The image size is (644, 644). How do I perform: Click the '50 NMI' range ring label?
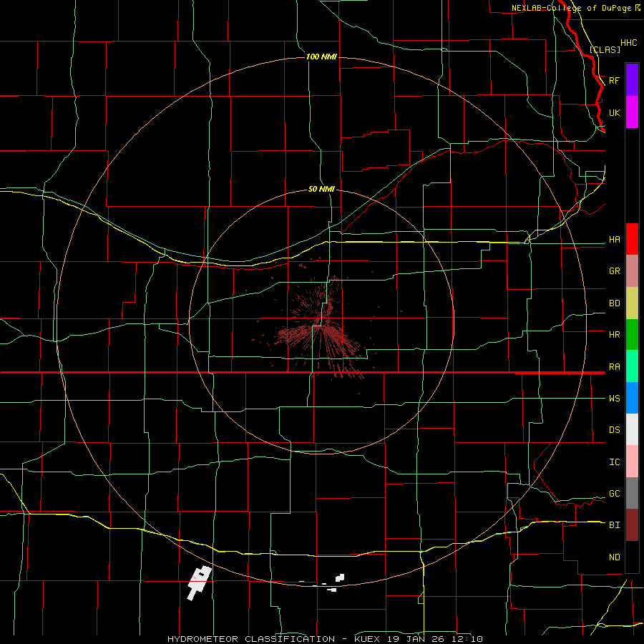coord(321,189)
